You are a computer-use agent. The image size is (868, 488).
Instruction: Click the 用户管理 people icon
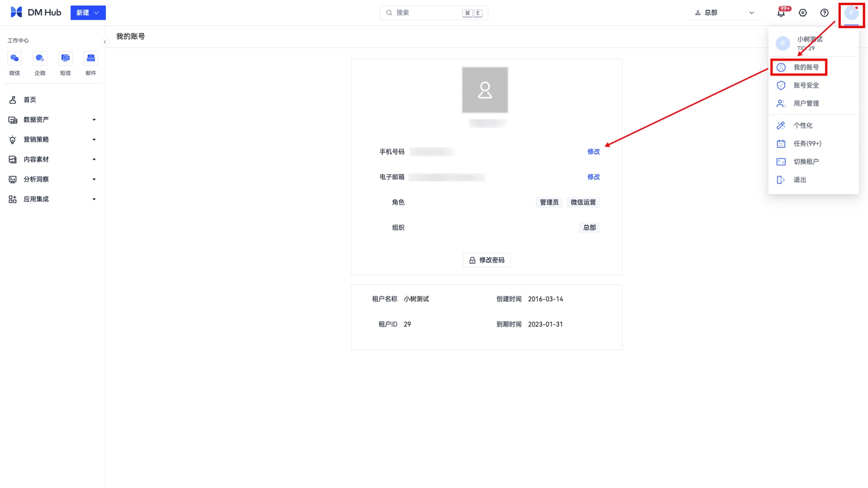[781, 103]
